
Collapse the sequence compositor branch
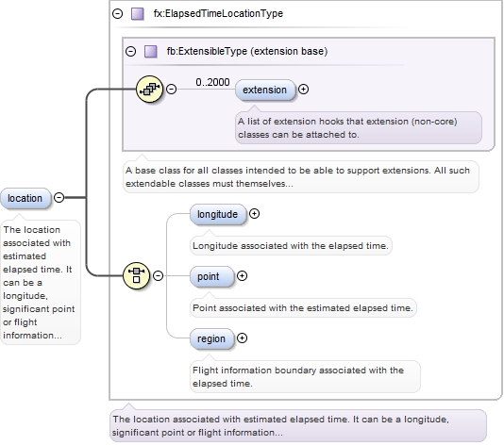pyautogui.click(x=172, y=89)
